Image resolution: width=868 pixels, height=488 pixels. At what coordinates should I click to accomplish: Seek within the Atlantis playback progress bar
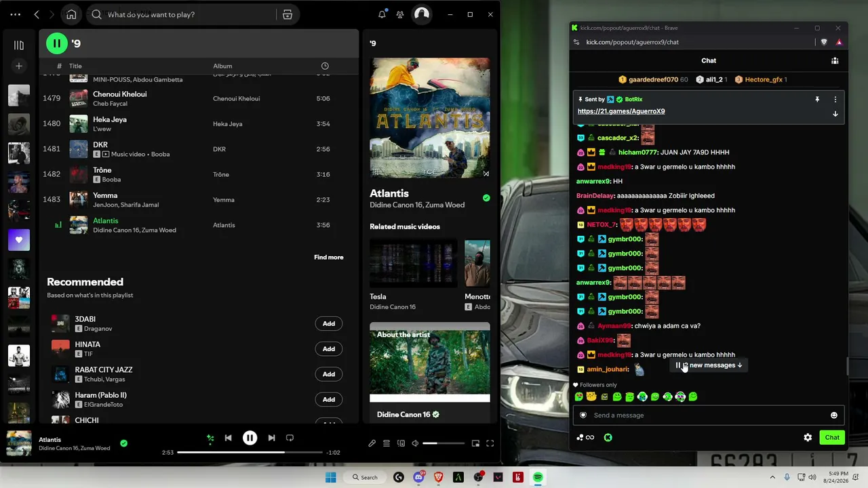[x=250, y=452]
